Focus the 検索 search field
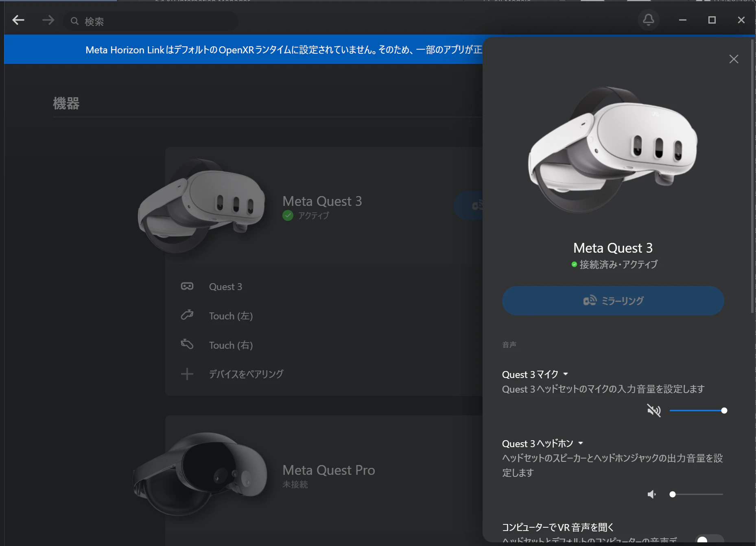Screen dimensions: 756x546 tap(151, 21)
